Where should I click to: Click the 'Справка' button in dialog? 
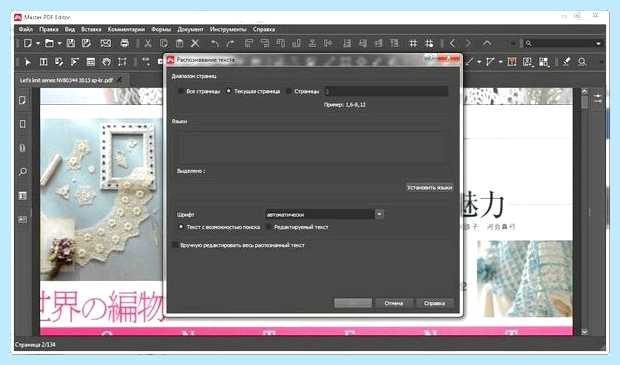tap(435, 303)
